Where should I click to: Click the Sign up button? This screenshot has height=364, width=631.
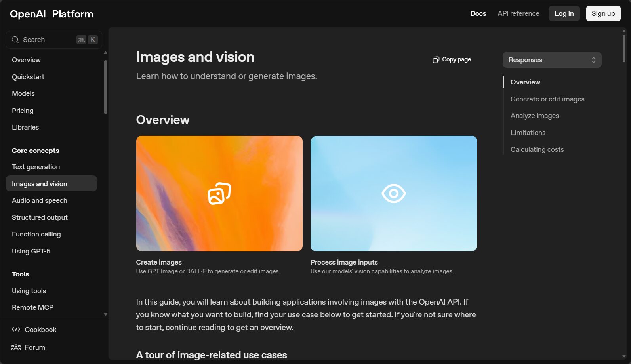[603, 13]
